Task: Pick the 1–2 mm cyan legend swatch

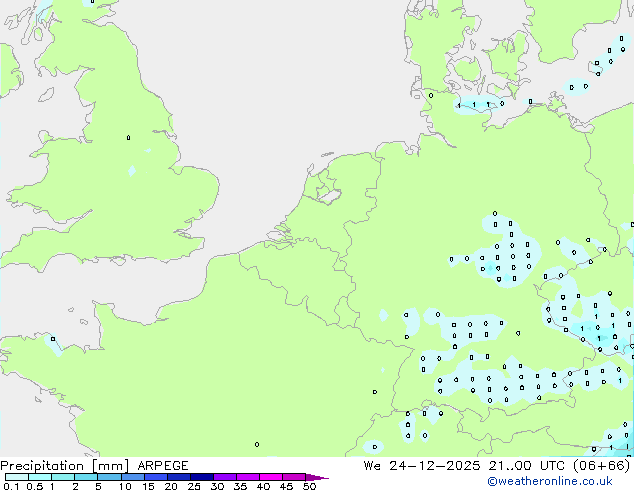Action: coord(63,477)
